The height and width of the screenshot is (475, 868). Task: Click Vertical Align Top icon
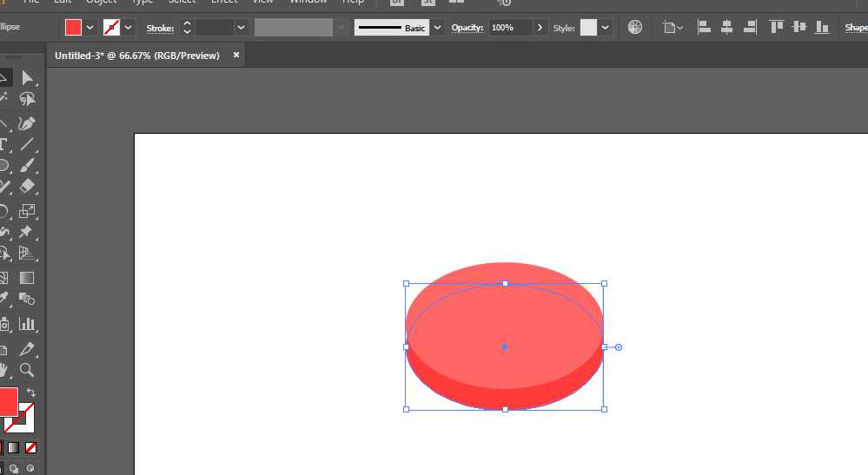coord(776,28)
